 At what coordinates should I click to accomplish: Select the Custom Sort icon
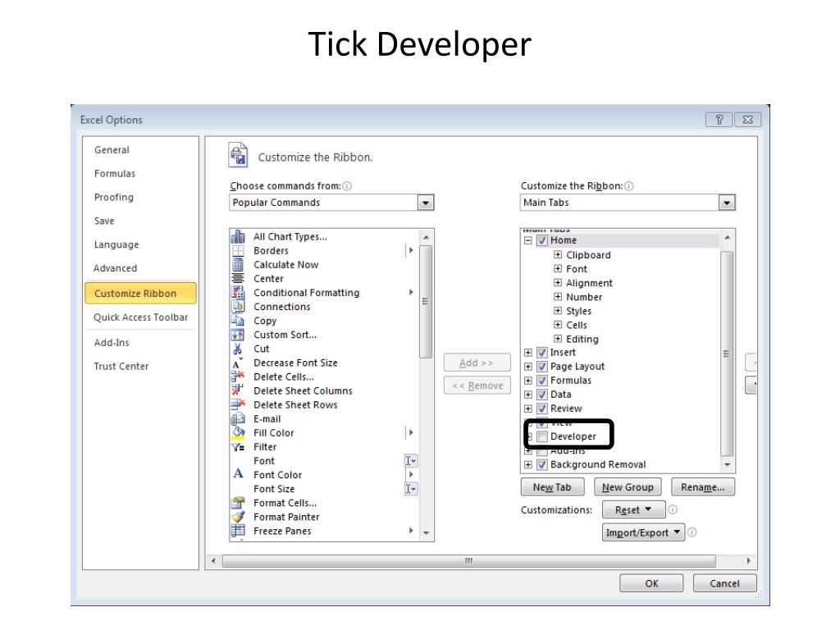point(238,335)
